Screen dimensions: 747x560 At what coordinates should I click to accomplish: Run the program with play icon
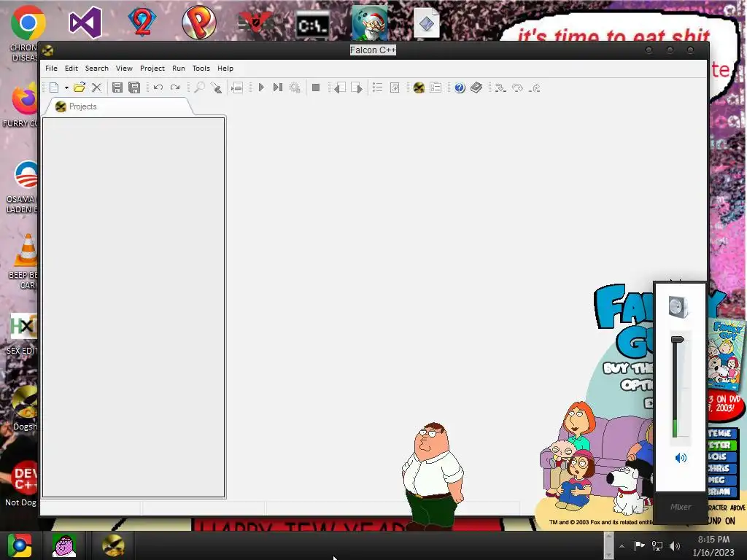point(261,87)
